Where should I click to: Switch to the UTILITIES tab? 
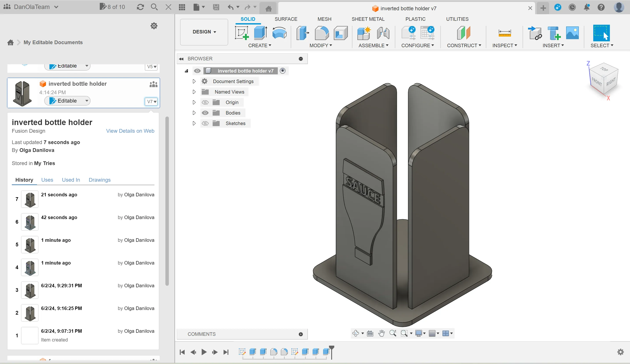(457, 19)
